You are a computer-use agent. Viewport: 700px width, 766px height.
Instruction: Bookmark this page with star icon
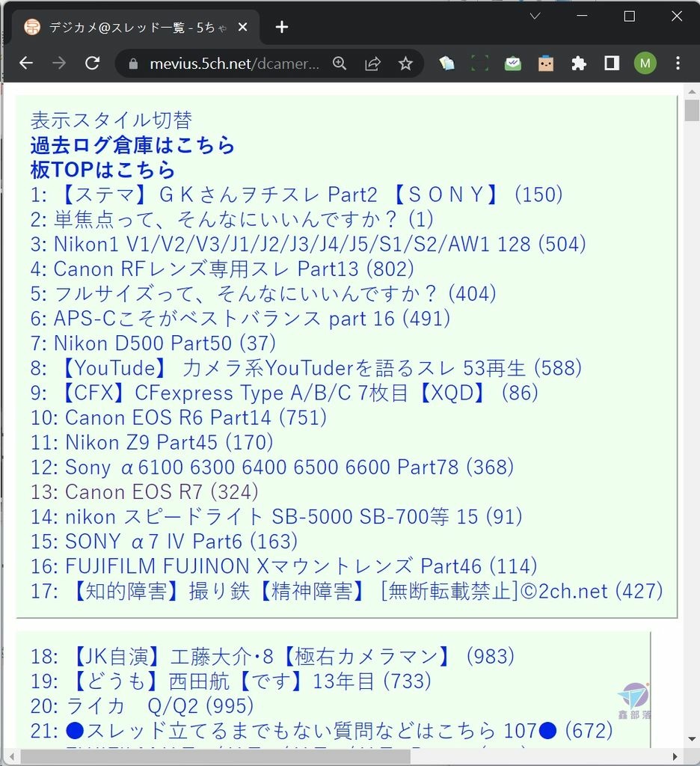tap(405, 63)
